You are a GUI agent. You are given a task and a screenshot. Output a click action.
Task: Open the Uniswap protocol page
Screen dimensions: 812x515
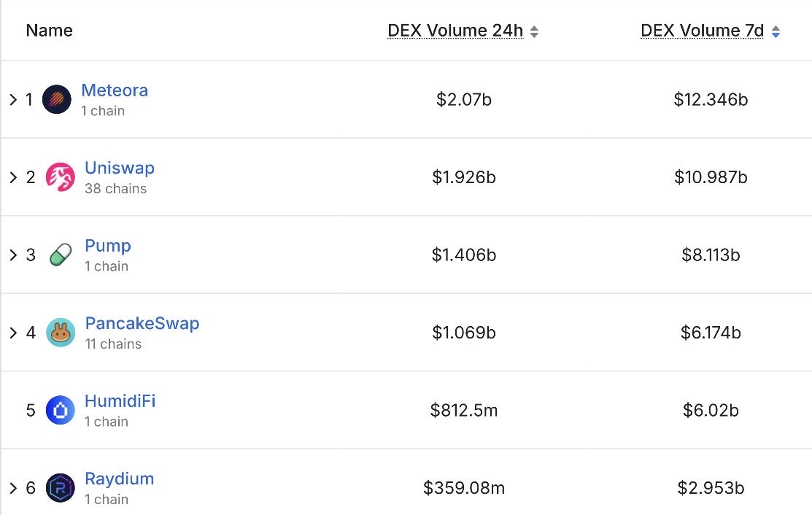coord(120,168)
